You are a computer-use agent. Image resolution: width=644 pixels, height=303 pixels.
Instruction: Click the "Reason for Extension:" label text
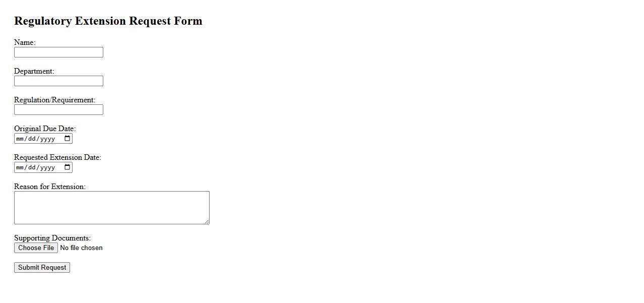coord(50,187)
